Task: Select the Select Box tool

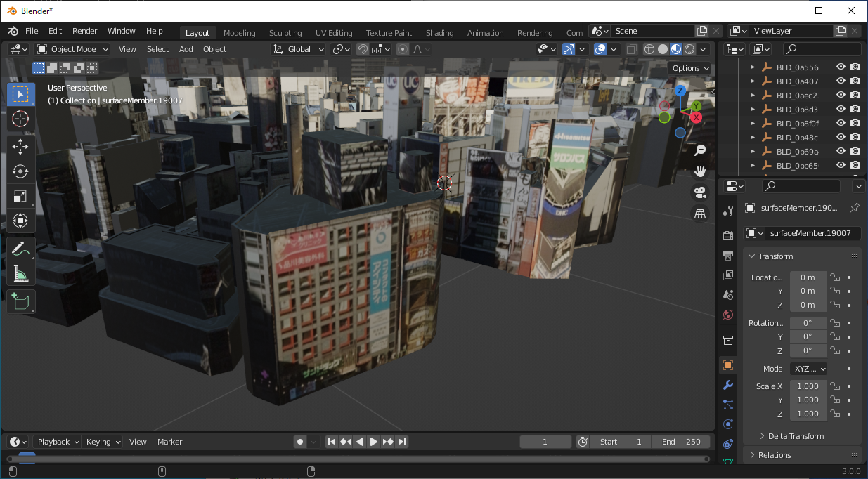Action: point(21,94)
